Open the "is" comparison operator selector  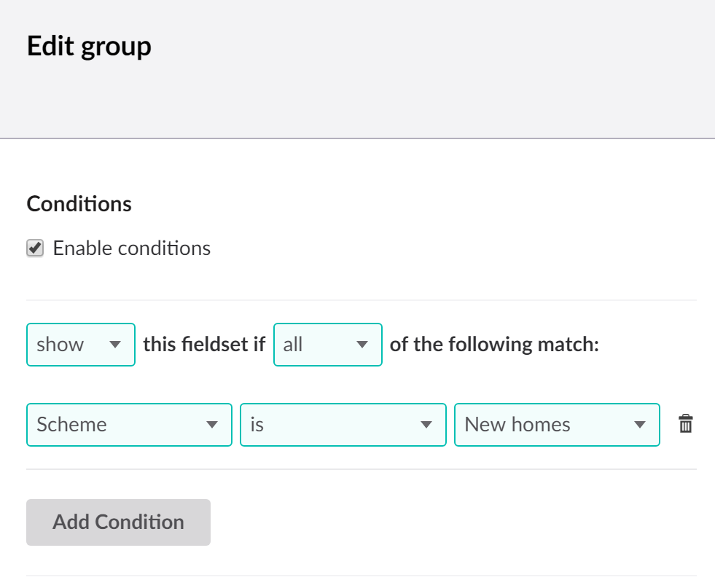pyautogui.click(x=343, y=425)
